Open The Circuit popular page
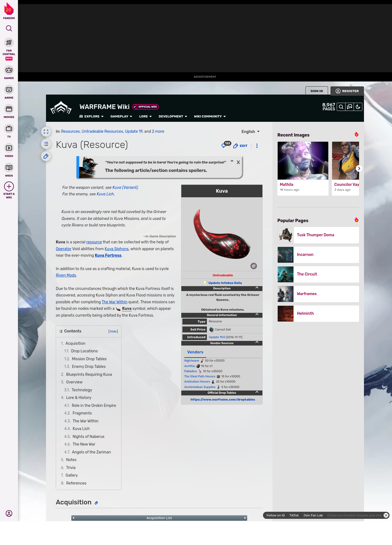Screen dimensions: 392x545 tap(318, 274)
